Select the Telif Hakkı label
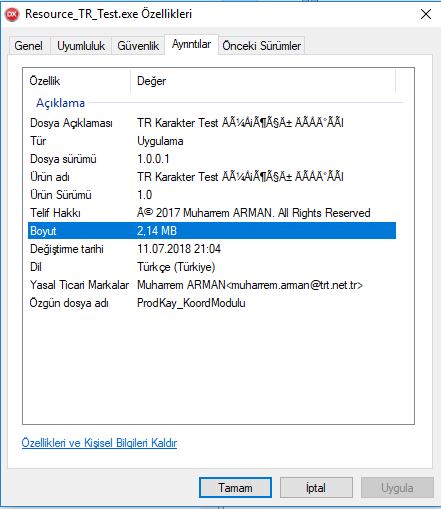Image resolution: width=441 pixels, height=509 pixels. click(55, 213)
